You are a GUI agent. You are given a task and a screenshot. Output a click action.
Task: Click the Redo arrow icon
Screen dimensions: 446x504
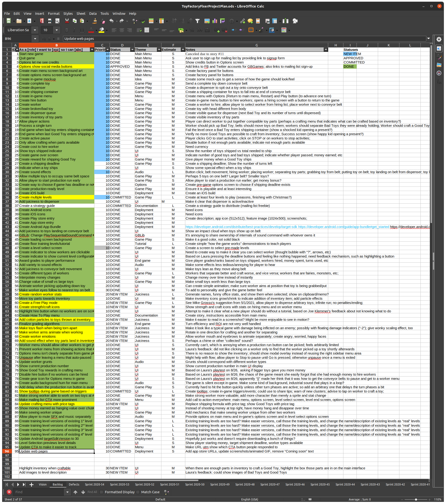tap(122, 21)
